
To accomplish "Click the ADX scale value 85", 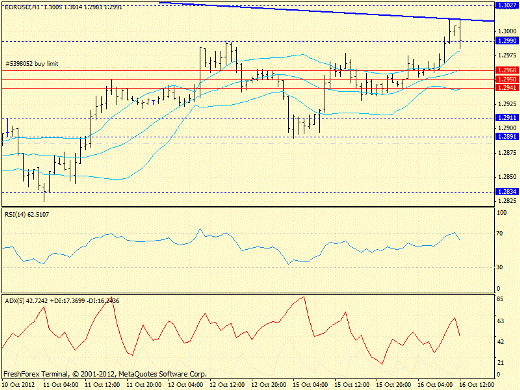I will 500,299.
